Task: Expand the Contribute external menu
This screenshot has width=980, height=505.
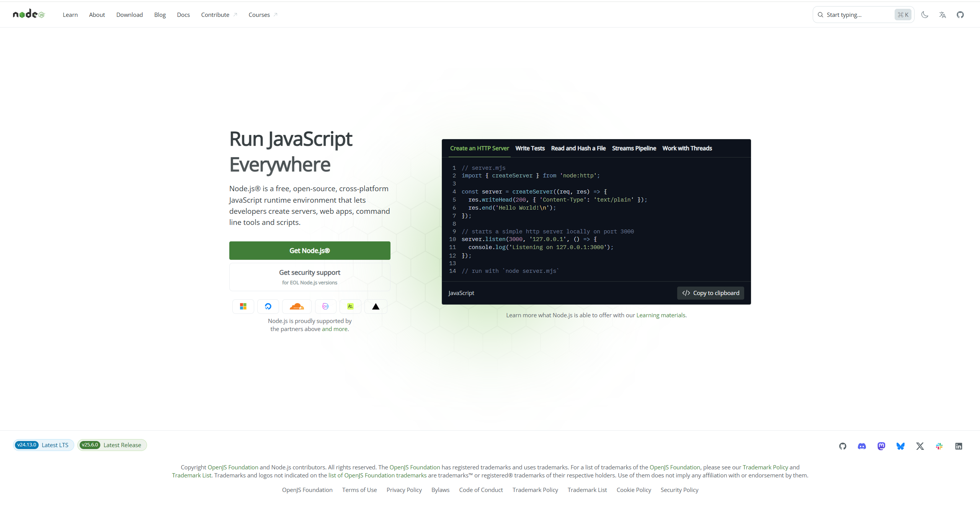Action: (x=218, y=15)
